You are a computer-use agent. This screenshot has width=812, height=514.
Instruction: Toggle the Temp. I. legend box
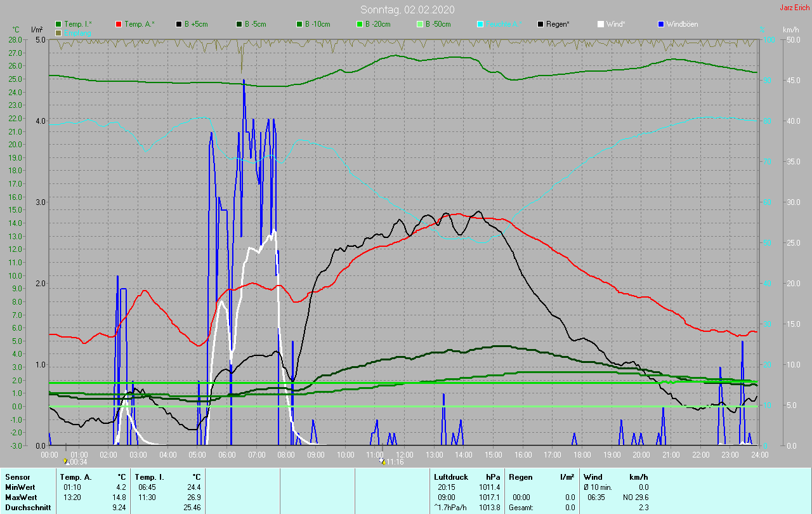(59, 24)
